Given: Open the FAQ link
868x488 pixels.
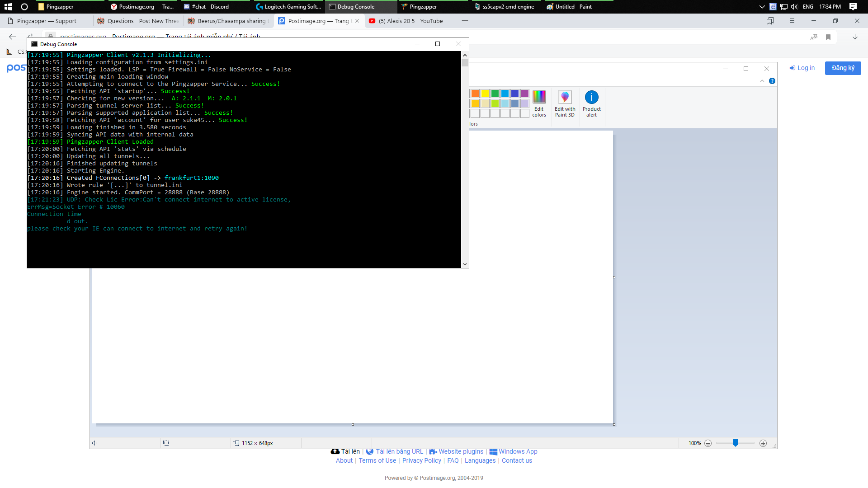Looking at the screenshot, I should [x=453, y=460].
